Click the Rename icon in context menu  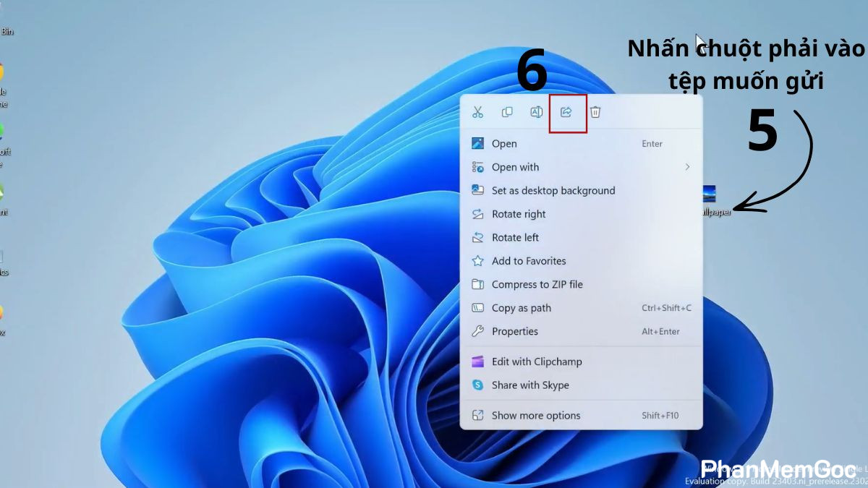537,112
